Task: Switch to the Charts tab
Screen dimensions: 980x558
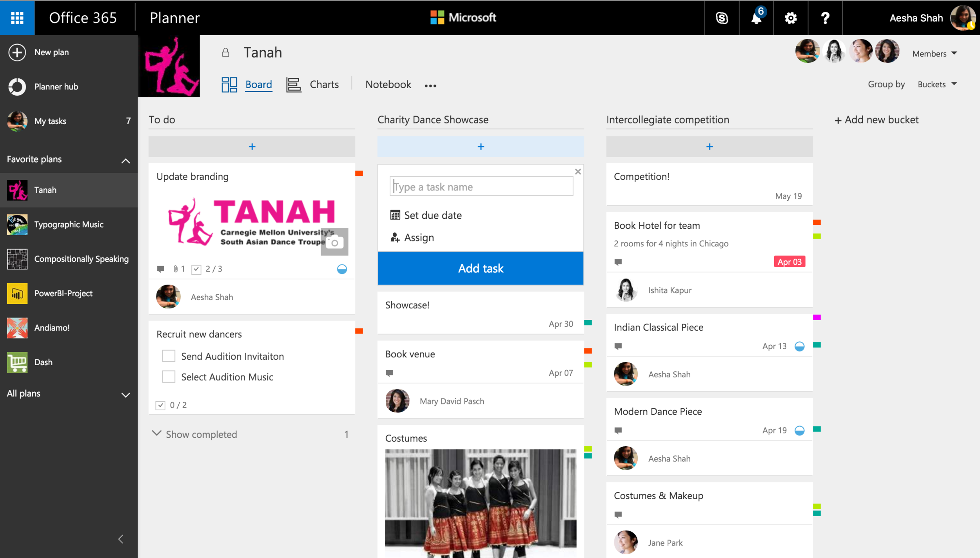Action: (324, 85)
